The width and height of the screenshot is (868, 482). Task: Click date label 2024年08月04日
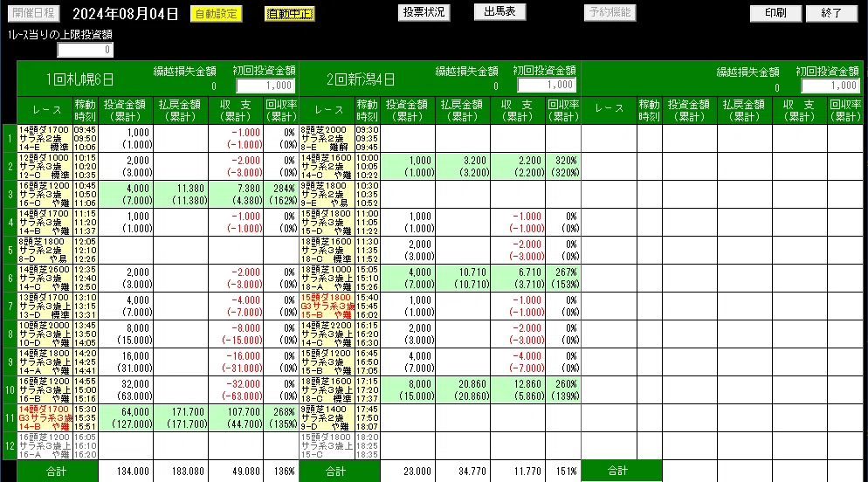pos(126,14)
